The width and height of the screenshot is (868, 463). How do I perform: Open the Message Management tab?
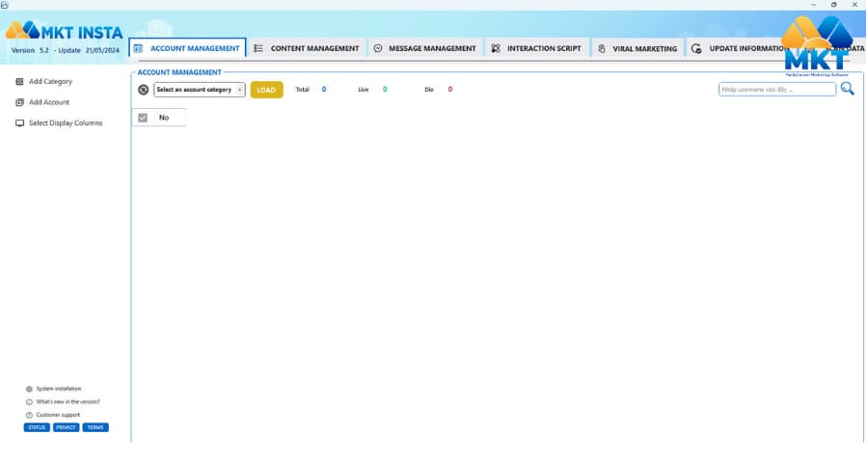424,48
